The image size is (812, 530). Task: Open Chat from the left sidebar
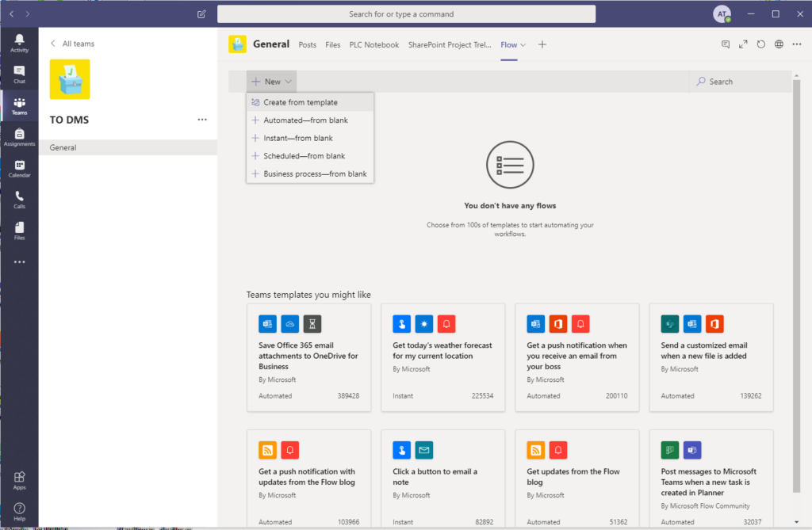click(19, 74)
